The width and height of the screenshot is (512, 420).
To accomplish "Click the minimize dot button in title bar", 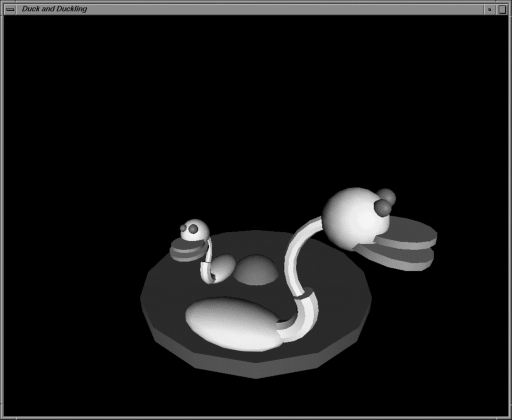I will pos(489,9).
